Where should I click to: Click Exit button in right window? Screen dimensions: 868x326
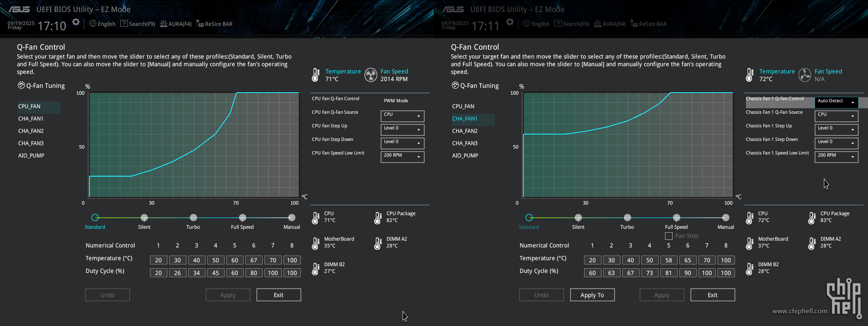[713, 295]
